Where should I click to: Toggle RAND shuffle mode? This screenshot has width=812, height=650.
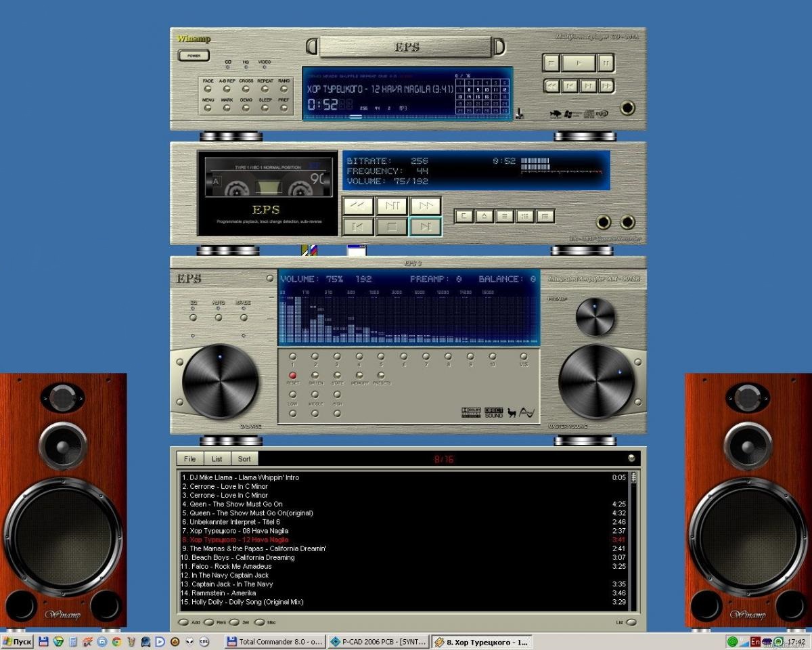[284, 89]
